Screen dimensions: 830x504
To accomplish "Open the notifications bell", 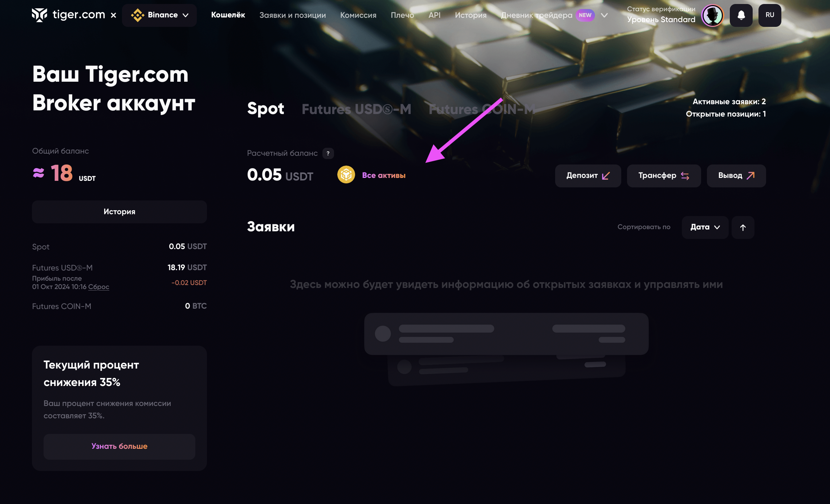I will (741, 15).
